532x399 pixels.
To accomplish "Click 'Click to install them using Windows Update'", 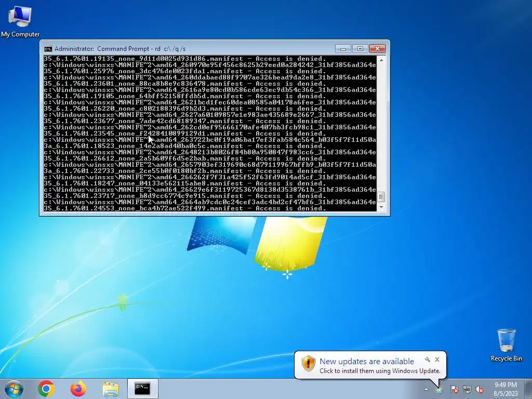I will pos(380,371).
